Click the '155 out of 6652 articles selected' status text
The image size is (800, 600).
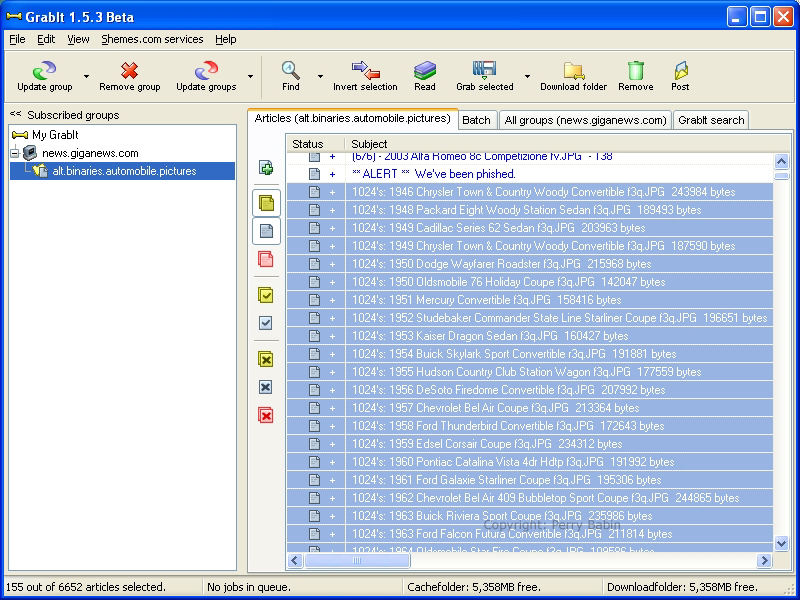(86, 587)
